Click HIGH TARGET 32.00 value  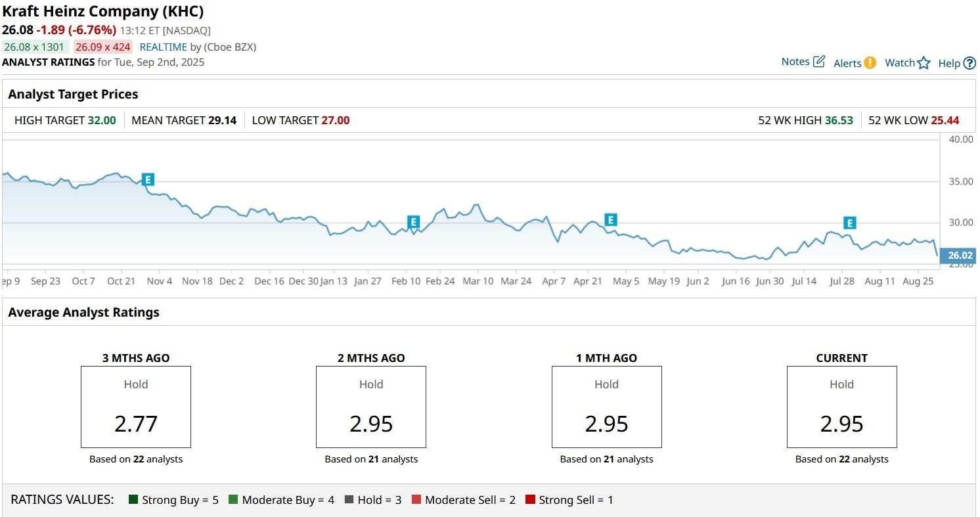point(102,121)
